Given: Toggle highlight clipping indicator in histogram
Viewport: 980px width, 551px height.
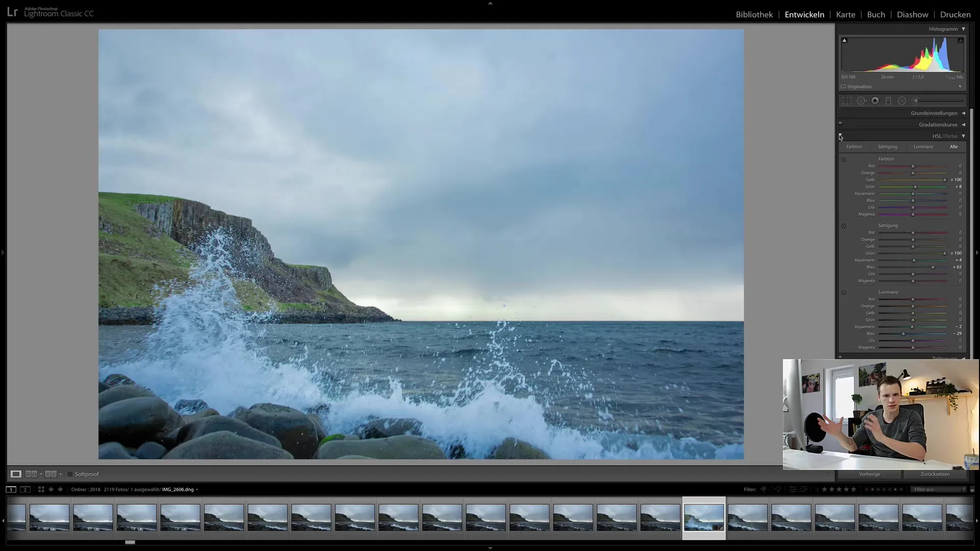Looking at the screenshot, I should coord(960,40).
